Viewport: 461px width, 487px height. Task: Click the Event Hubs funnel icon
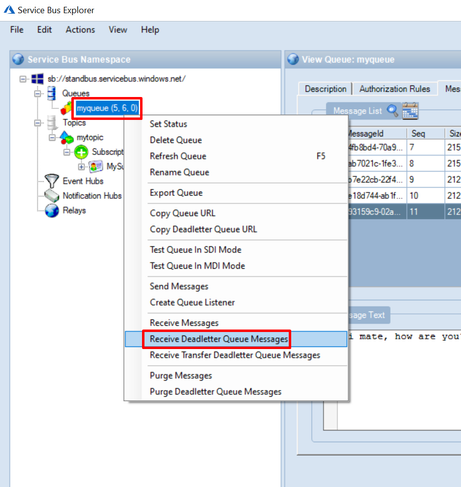tap(52, 181)
